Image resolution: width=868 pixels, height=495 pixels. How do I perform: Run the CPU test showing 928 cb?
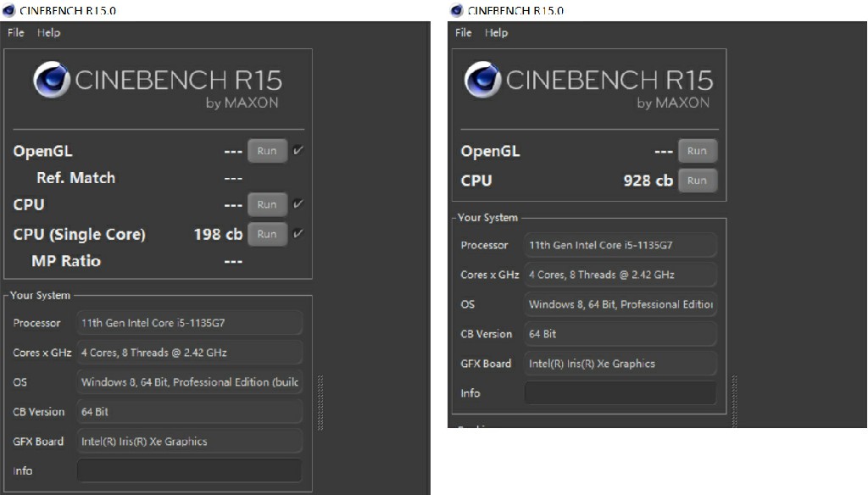pyautogui.click(x=698, y=181)
